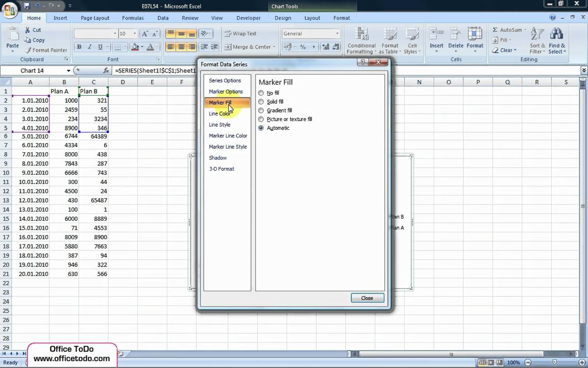Open the font size dropdown

pos(135,34)
